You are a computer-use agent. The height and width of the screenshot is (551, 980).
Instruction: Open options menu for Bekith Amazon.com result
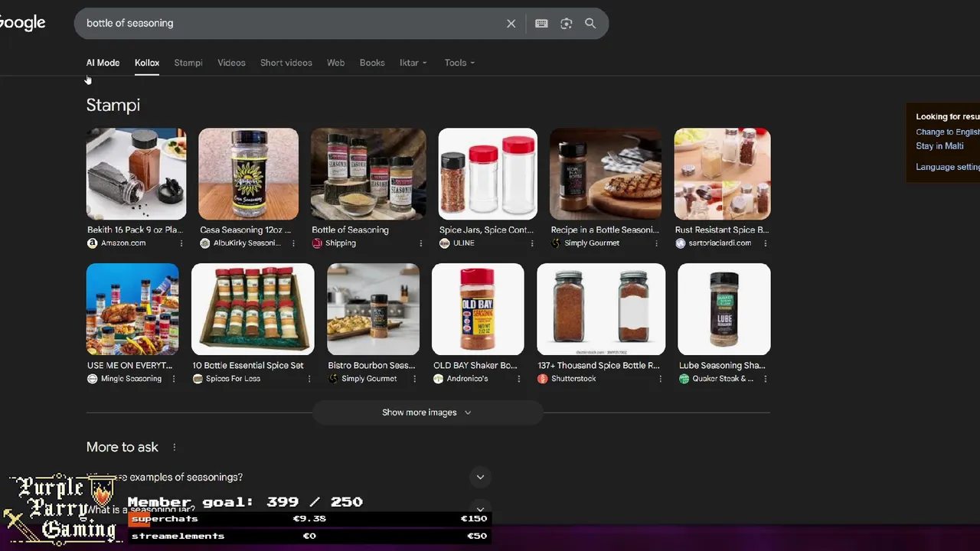click(x=181, y=243)
